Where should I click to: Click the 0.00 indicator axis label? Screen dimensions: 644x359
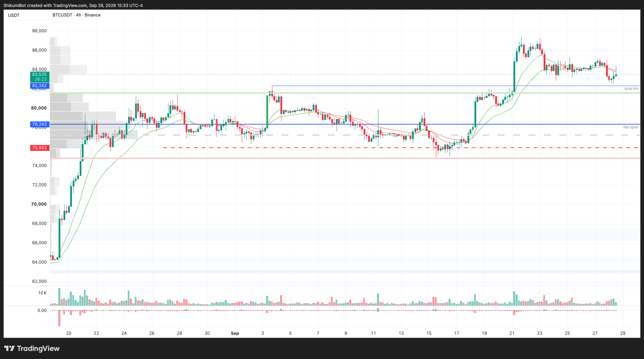(x=42, y=311)
